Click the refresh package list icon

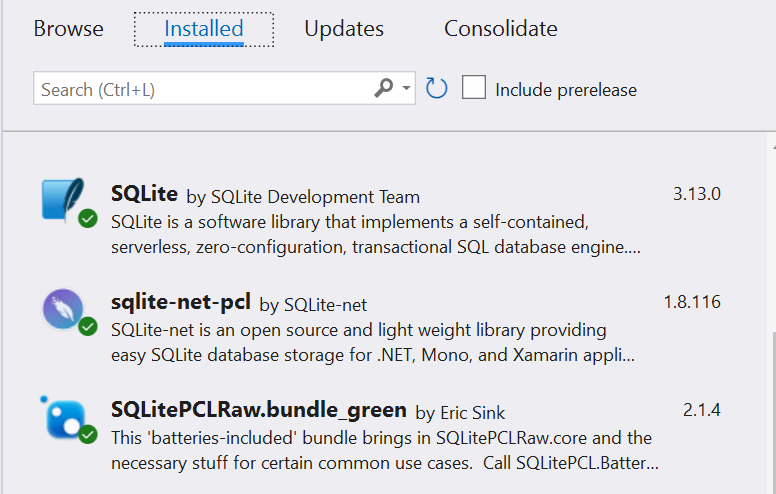click(x=436, y=89)
